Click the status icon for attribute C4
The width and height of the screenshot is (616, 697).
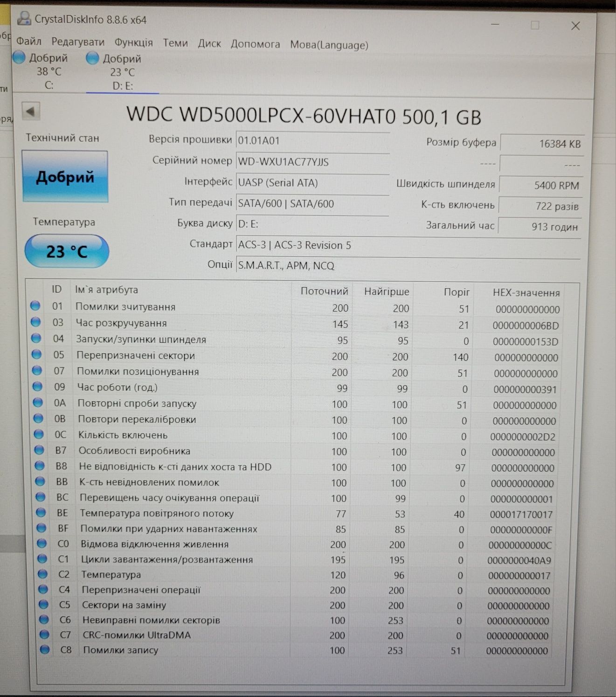43,589
